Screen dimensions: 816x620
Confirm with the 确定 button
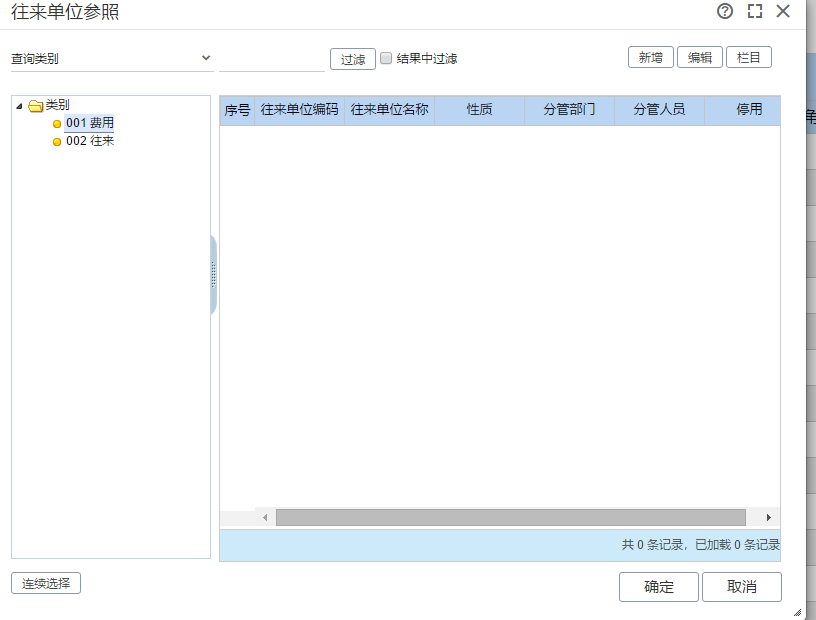coord(658,587)
